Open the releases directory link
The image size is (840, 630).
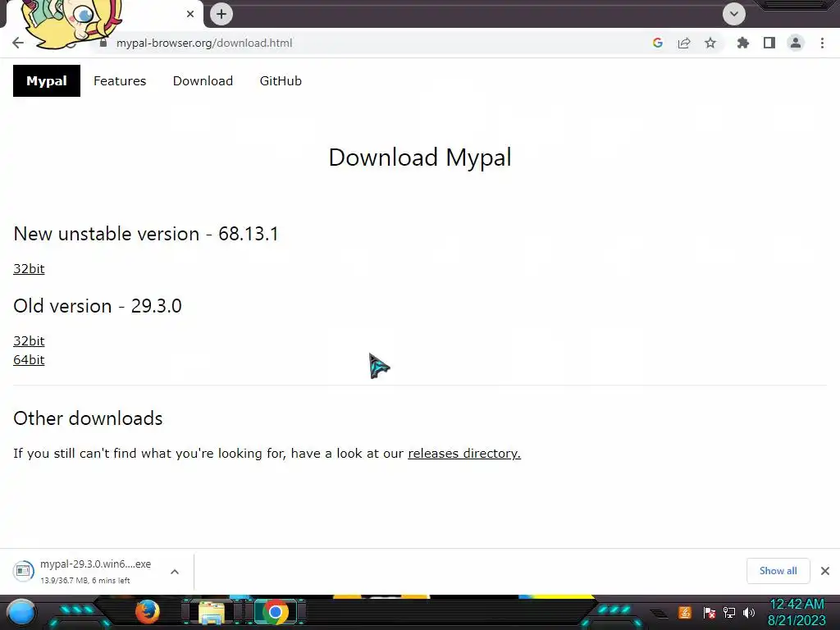pos(464,453)
